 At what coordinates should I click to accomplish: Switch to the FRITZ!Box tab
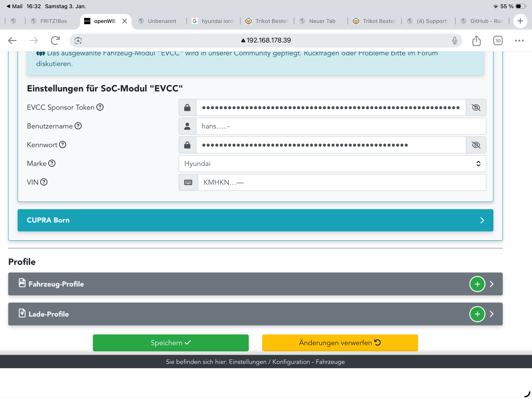[53, 21]
